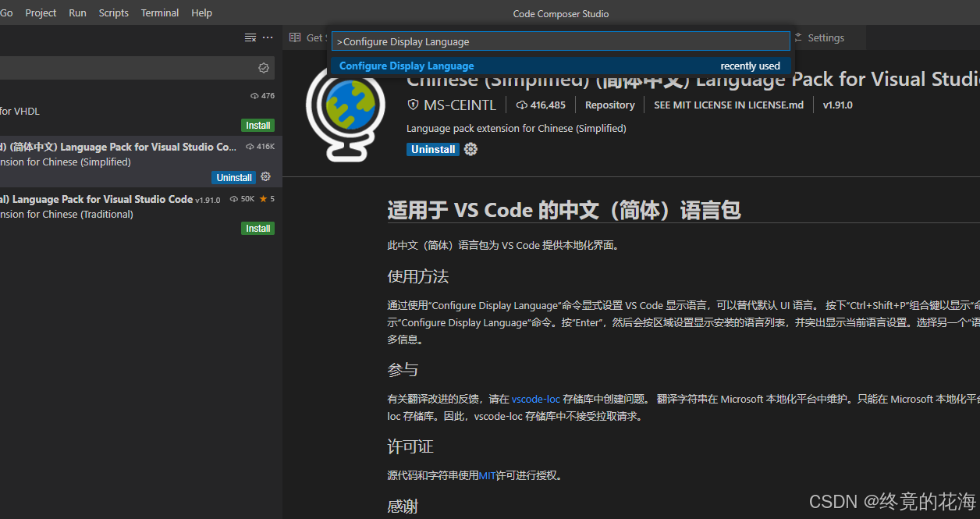Open the vscode-loc repository link
The width and height of the screenshot is (980, 519).
click(x=536, y=399)
